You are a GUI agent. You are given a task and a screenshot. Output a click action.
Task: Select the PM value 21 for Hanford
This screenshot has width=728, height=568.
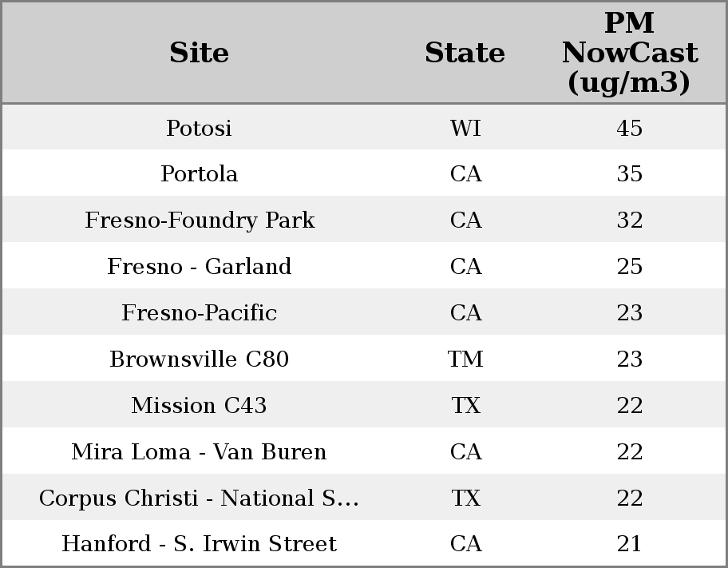[629, 544]
